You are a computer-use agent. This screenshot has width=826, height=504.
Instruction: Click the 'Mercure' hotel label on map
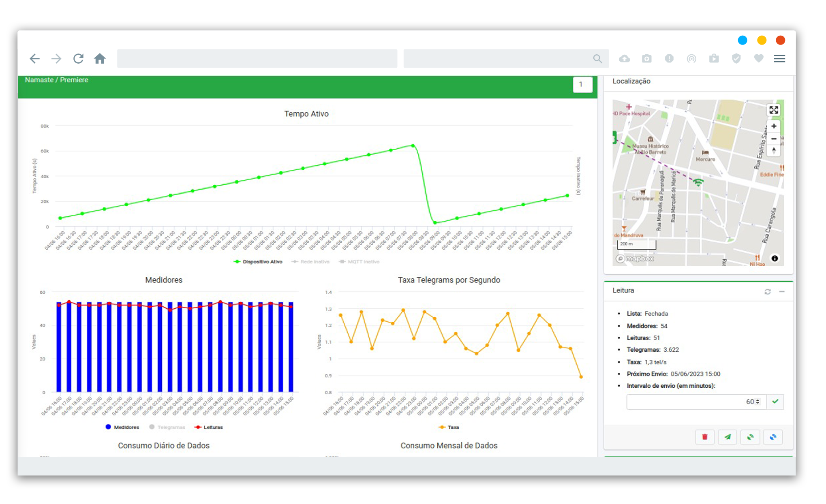coord(705,159)
